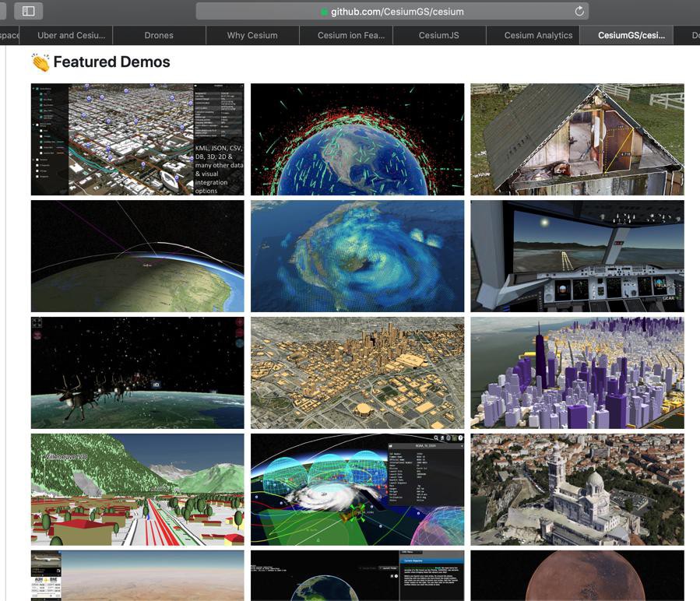Open the sensor domes hurricane demo thumbnail
This screenshot has height=601, width=700.
click(357, 490)
